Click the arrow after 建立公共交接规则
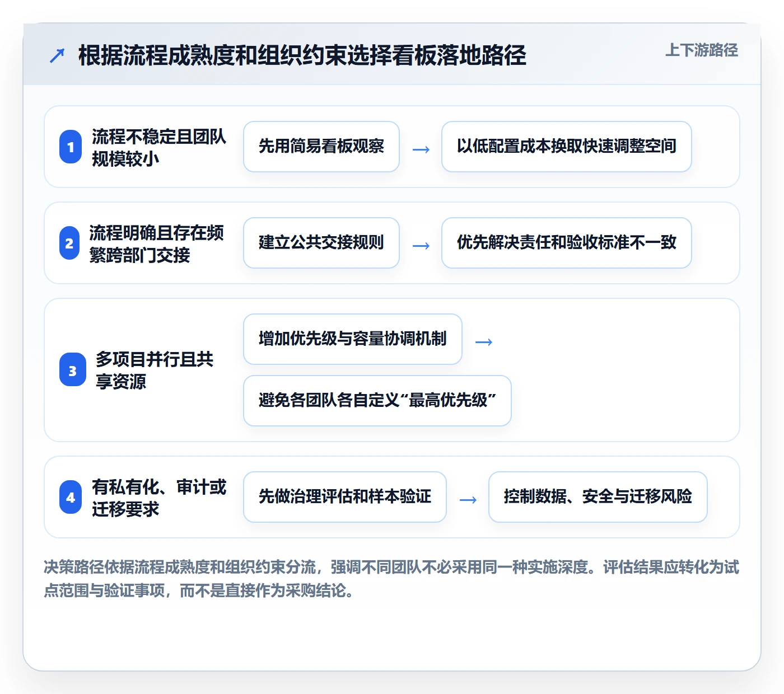This screenshot has height=694, width=784. (421, 246)
